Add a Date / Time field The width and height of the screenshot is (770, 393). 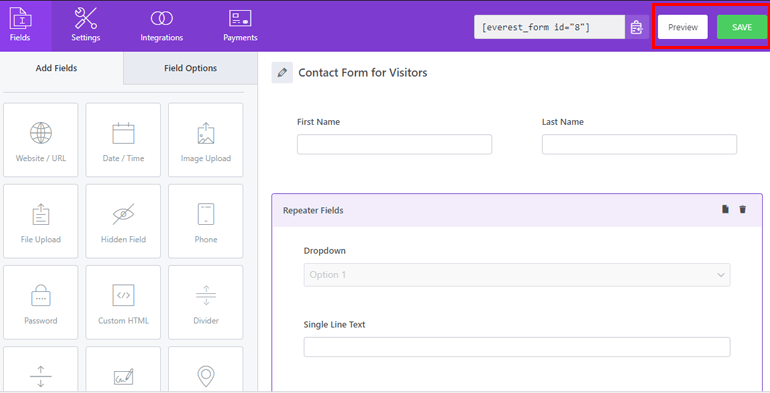coord(123,140)
